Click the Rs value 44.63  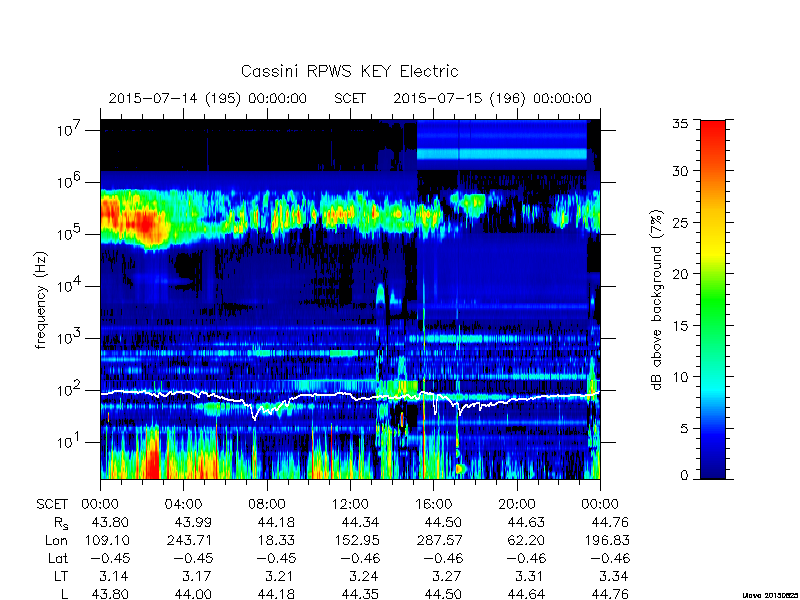pos(526,522)
